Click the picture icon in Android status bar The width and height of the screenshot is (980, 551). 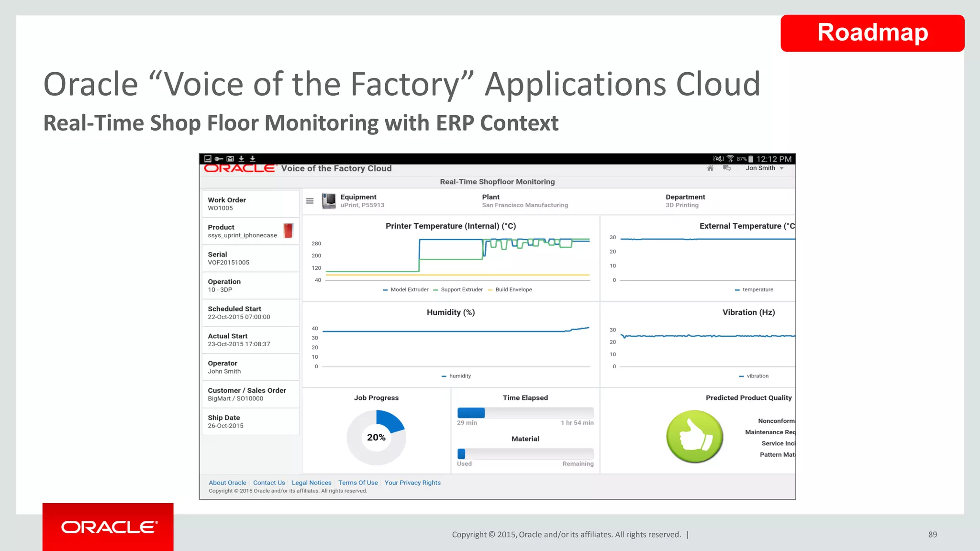[x=208, y=159]
